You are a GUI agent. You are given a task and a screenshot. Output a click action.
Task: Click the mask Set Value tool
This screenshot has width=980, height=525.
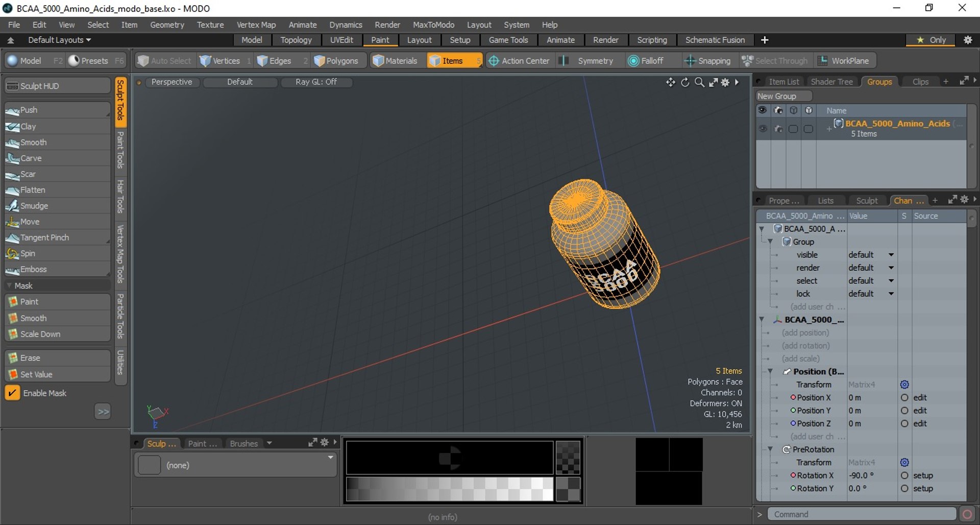[x=57, y=374]
